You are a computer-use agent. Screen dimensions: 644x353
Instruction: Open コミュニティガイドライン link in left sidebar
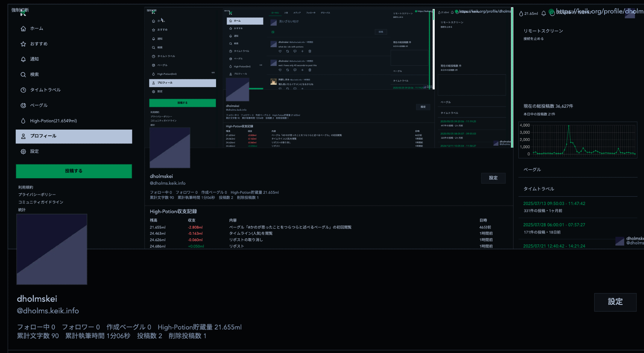click(41, 202)
